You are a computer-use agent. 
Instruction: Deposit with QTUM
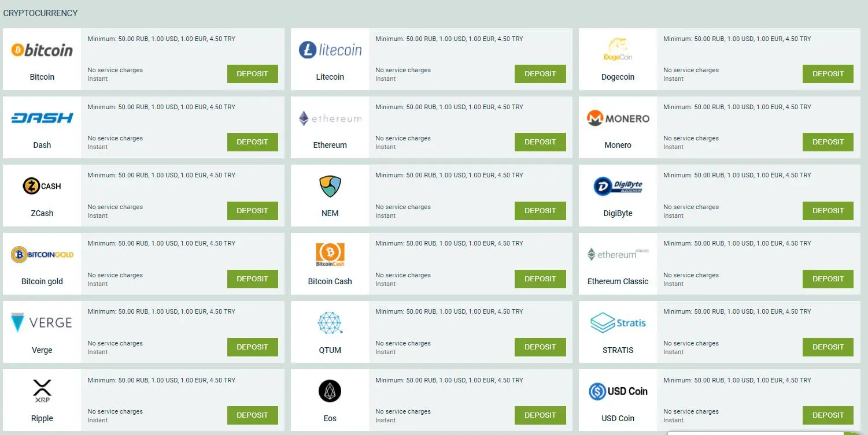(x=540, y=347)
